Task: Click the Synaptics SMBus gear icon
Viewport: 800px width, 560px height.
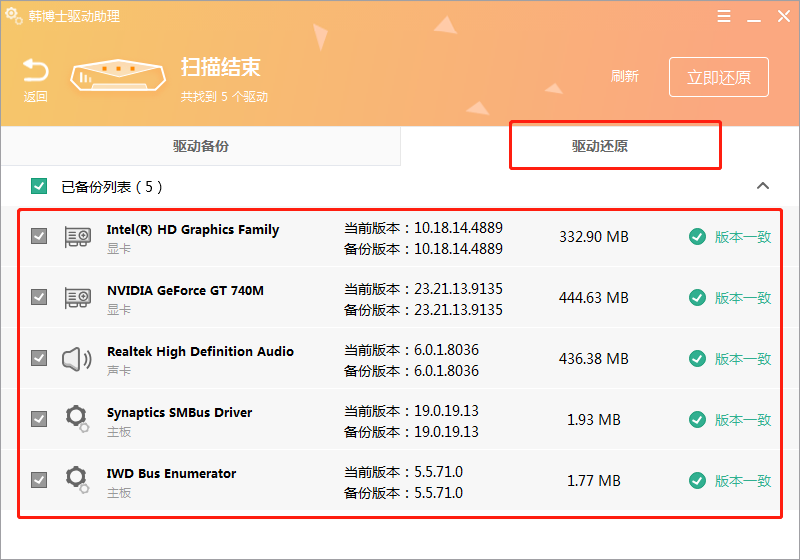Action: pyautogui.click(x=77, y=419)
